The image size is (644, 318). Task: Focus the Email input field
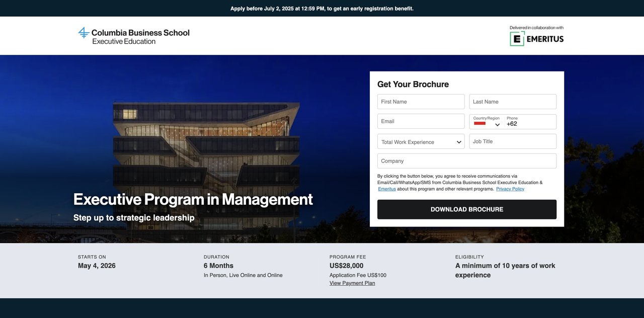(421, 121)
